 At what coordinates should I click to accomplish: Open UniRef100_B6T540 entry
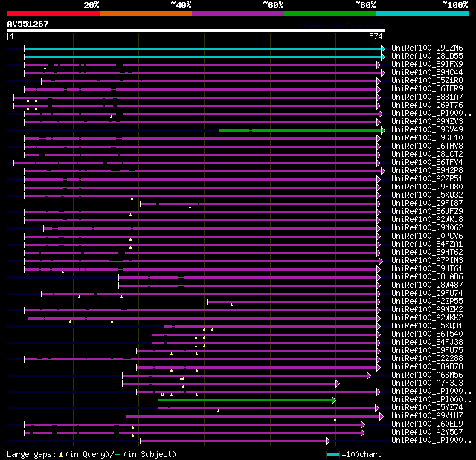click(x=427, y=334)
